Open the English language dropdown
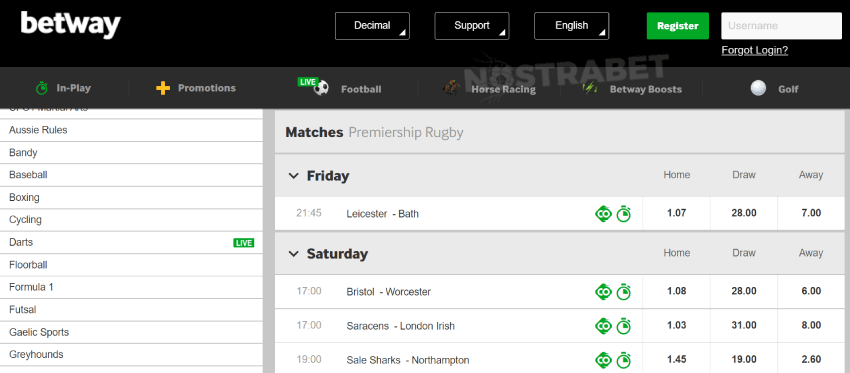The width and height of the screenshot is (850, 373). [x=571, y=26]
